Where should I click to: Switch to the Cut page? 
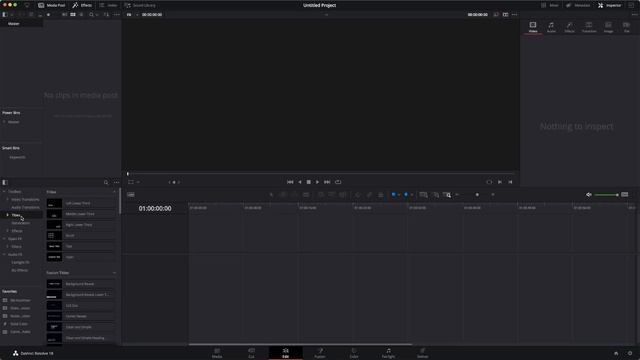click(x=251, y=353)
